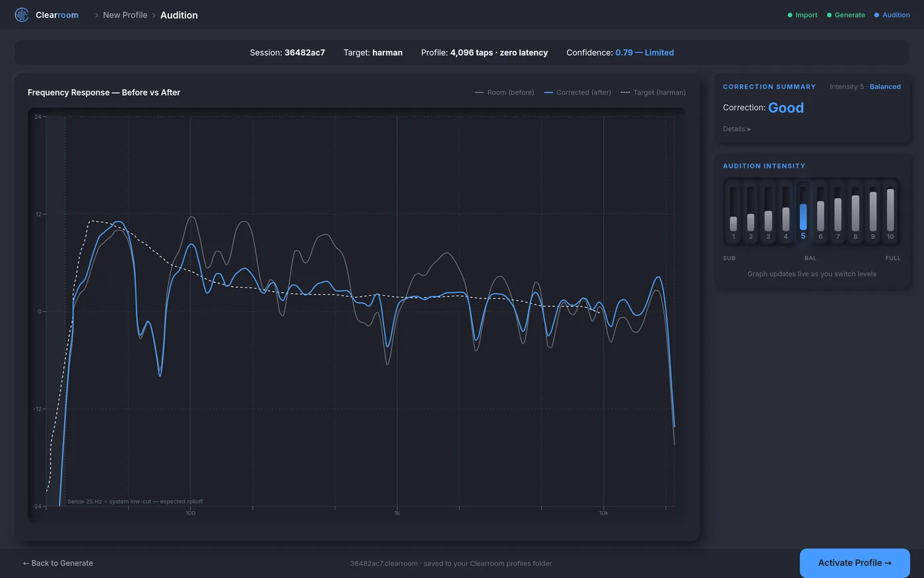Click the 4,096 taps zero latency text
The image size is (924, 578).
(x=499, y=53)
